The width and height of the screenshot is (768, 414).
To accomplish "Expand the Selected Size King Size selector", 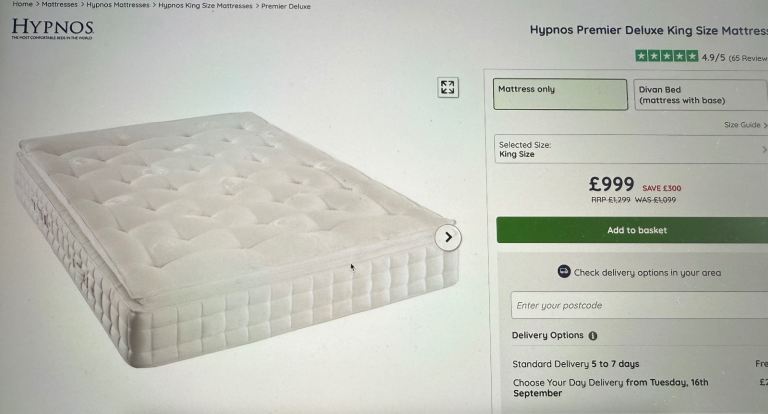I will [631, 149].
